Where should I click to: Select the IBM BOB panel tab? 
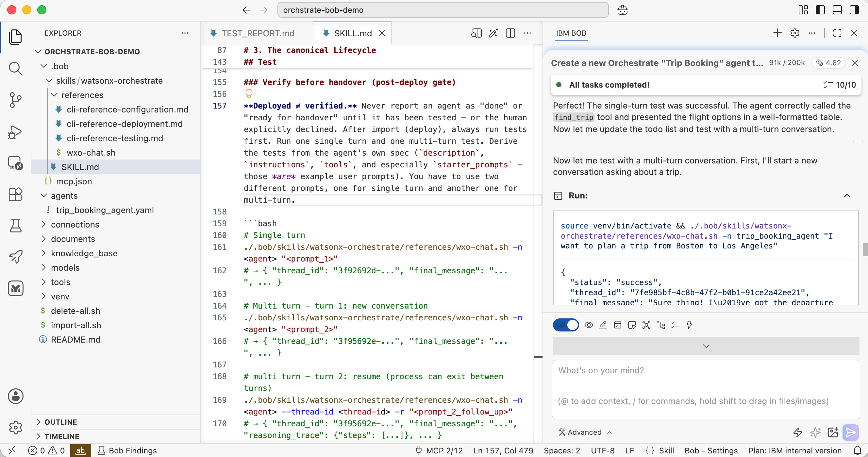571,33
